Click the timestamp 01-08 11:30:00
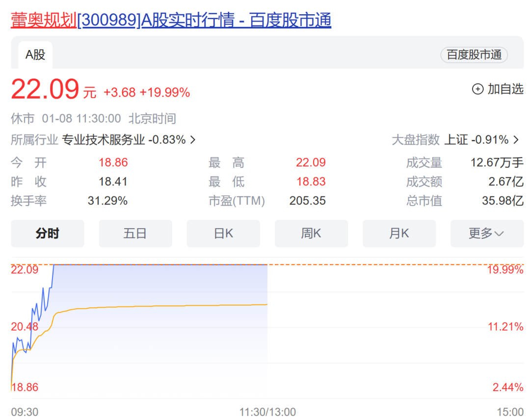Viewport: 530px width, 420px height. (81, 119)
